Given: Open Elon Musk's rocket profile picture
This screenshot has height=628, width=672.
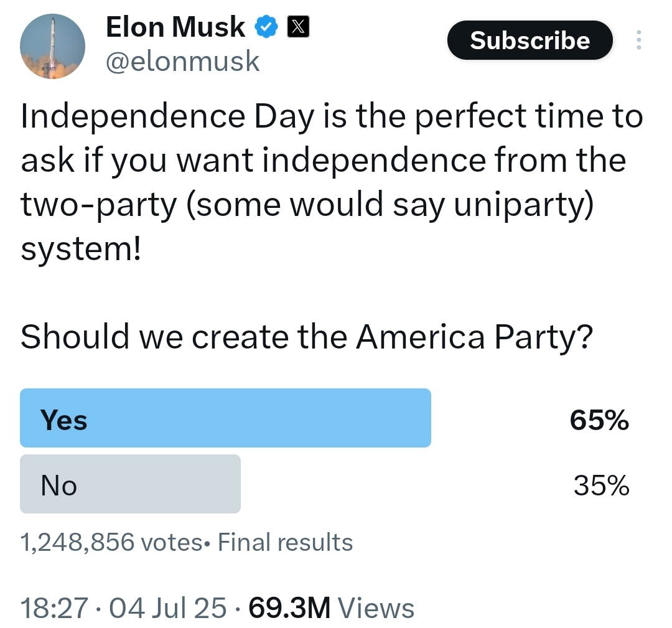Looking at the screenshot, I should click(x=52, y=46).
